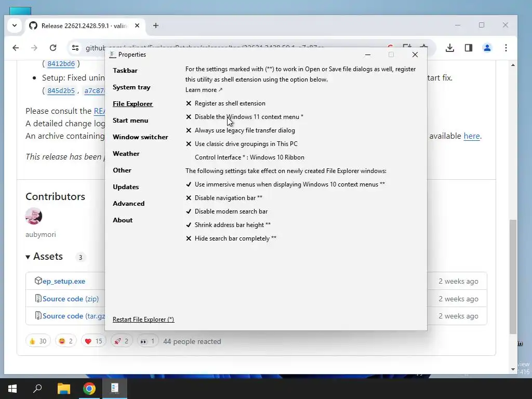Click heart reaction with 15
Viewport: 532px width, 399px height.
tap(94, 341)
